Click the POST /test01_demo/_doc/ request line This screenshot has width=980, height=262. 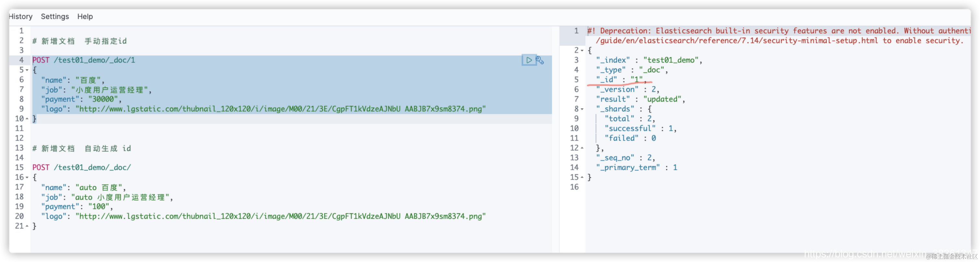81,168
